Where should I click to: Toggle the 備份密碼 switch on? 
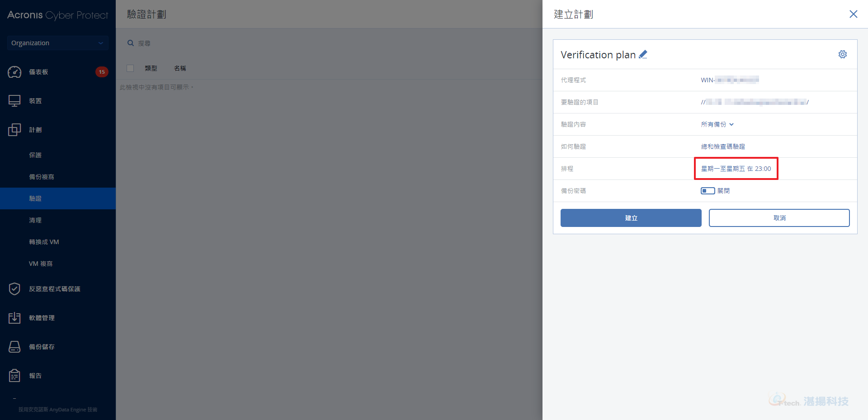point(708,191)
